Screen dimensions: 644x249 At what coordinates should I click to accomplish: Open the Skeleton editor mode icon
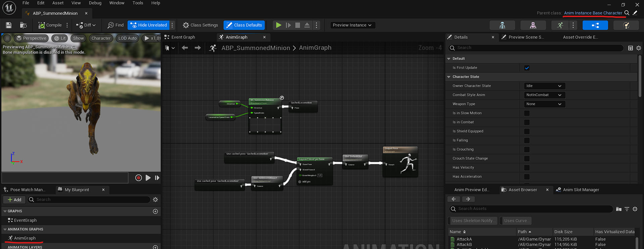point(502,25)
